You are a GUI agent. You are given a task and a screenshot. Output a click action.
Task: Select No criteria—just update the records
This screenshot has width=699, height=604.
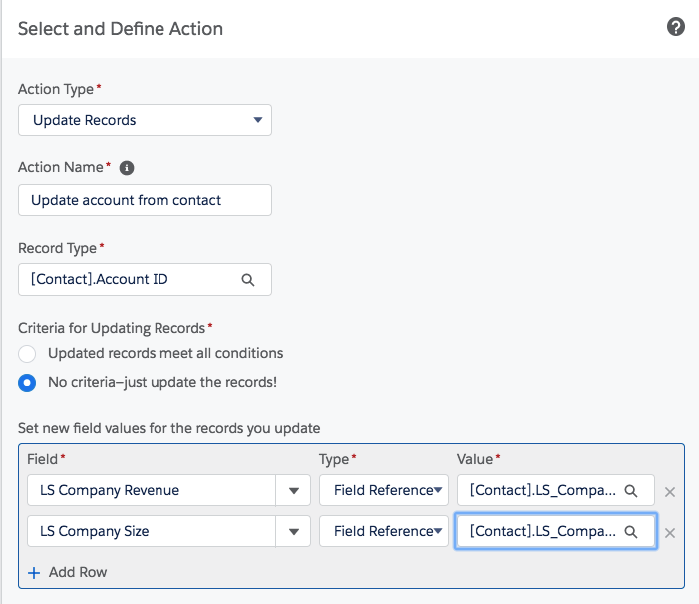pyautogui.click(x=27, y=383)
